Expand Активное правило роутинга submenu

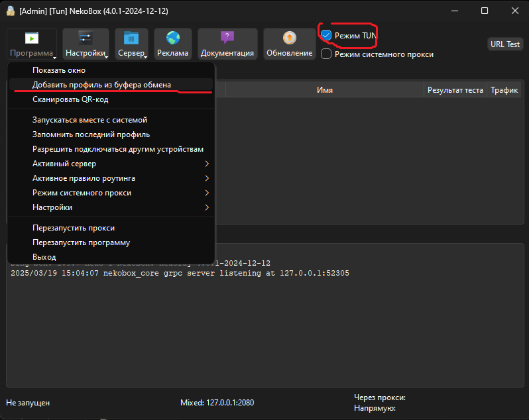coord(111,178)
